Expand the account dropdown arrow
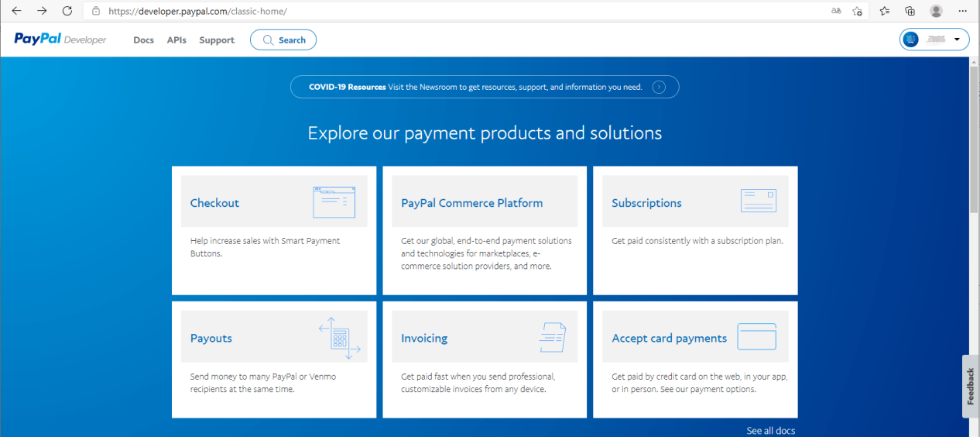Screen dimensions: 980x437 (x=957, y=40)
